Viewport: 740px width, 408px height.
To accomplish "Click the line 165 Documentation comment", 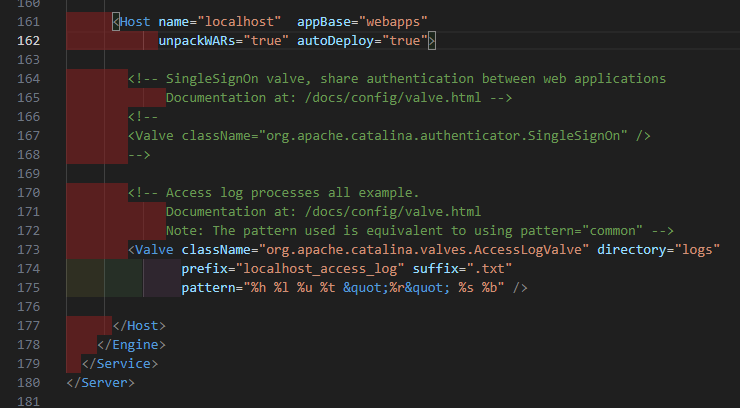I will (339, 98).
